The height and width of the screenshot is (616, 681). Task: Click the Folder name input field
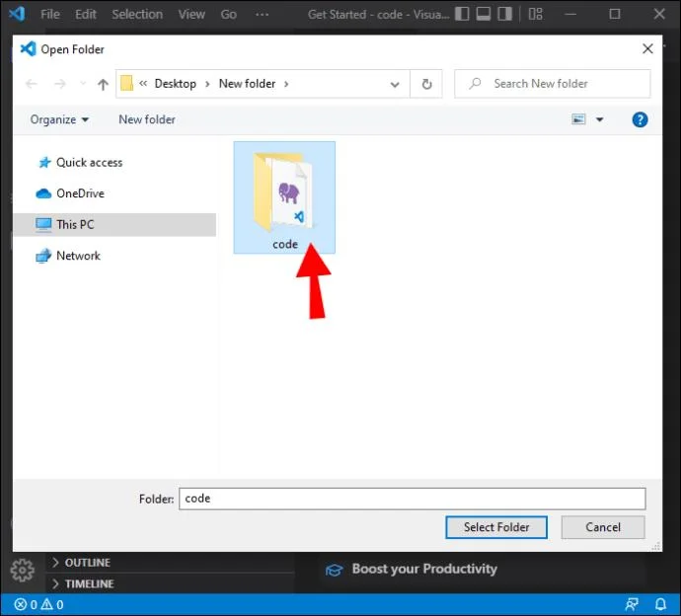point(413,499)
